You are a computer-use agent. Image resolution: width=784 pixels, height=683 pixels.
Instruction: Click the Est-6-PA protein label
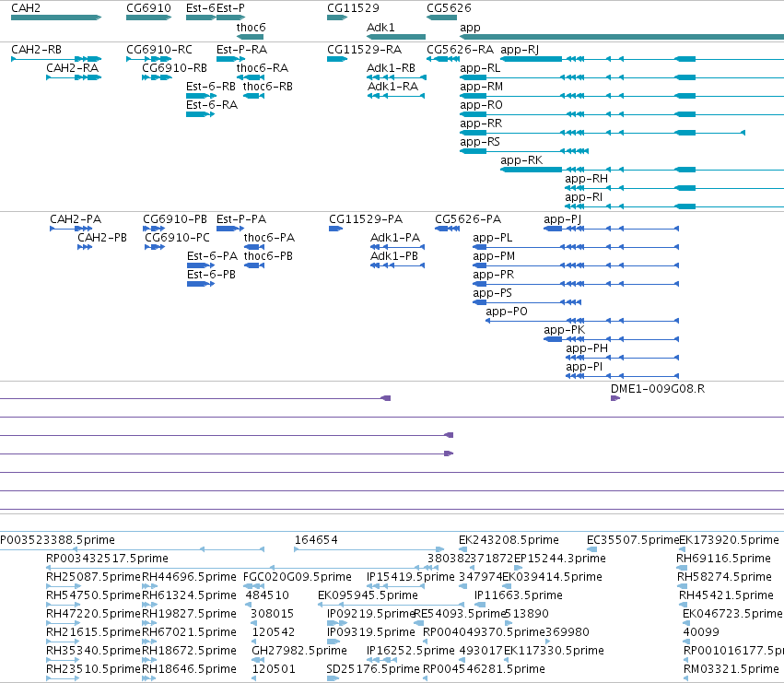[213, 256]
